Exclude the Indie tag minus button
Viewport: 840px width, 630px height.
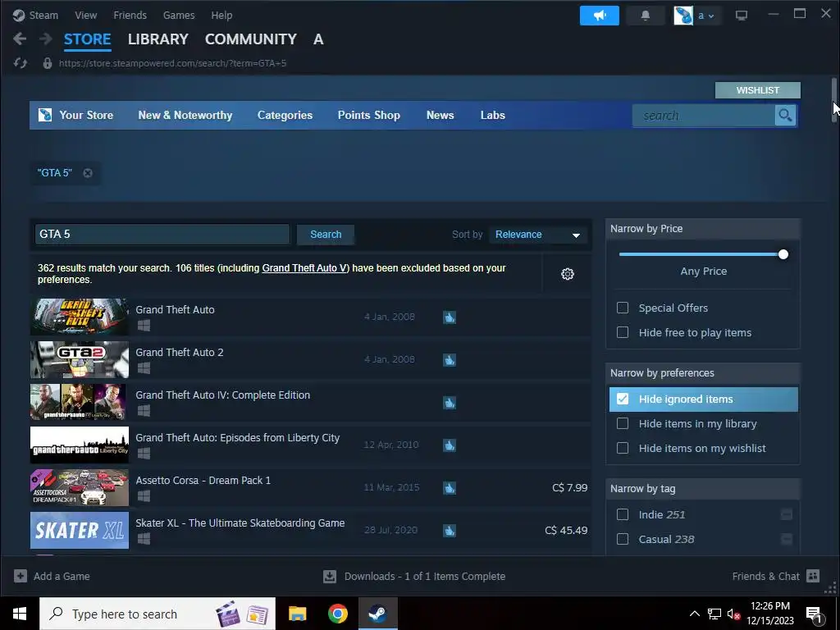click(787, 514)
